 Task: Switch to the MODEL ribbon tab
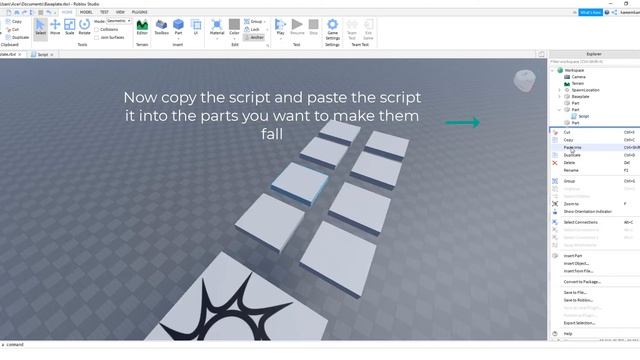point(86,12)
